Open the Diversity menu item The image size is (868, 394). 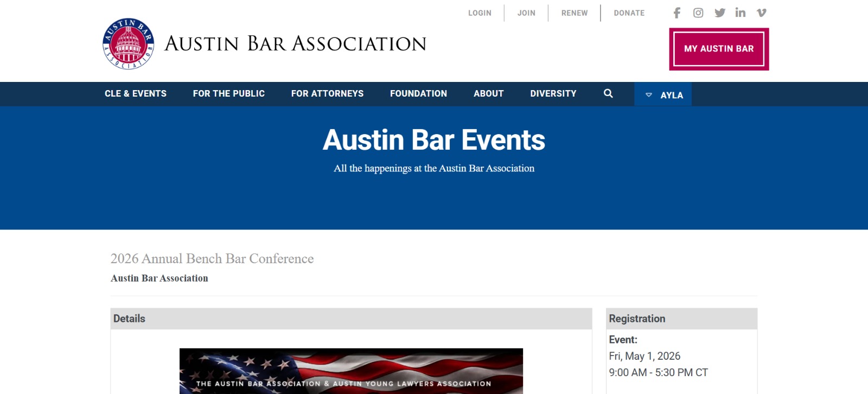click(x=553, y=93)
